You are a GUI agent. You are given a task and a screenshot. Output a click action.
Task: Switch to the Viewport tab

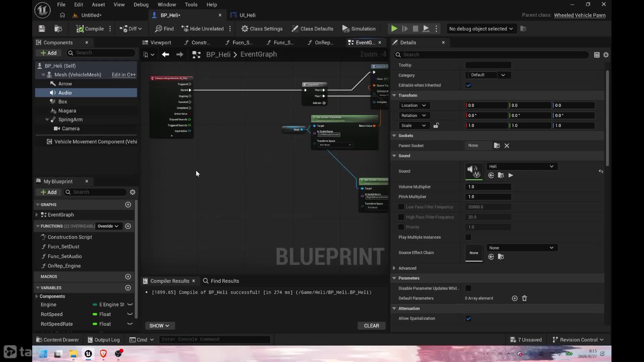(157, 43)
